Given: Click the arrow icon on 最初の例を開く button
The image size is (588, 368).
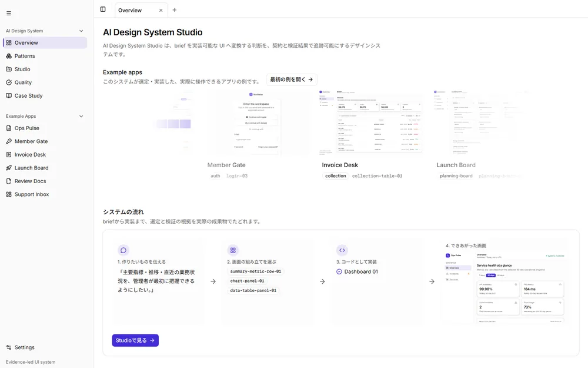Looking at the screenshot, I should click(310, 79).
